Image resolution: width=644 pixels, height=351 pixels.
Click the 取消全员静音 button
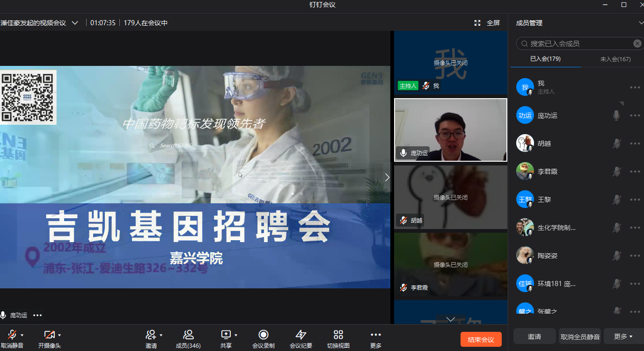point(580,337)
